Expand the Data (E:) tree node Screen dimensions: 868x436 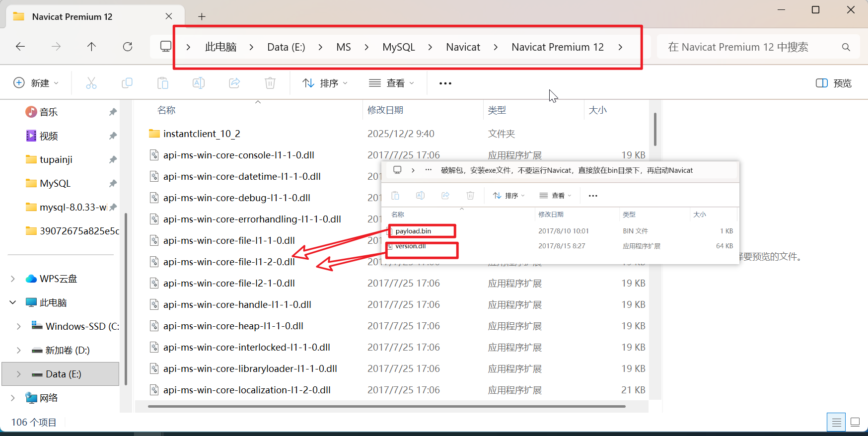(19, 374)
